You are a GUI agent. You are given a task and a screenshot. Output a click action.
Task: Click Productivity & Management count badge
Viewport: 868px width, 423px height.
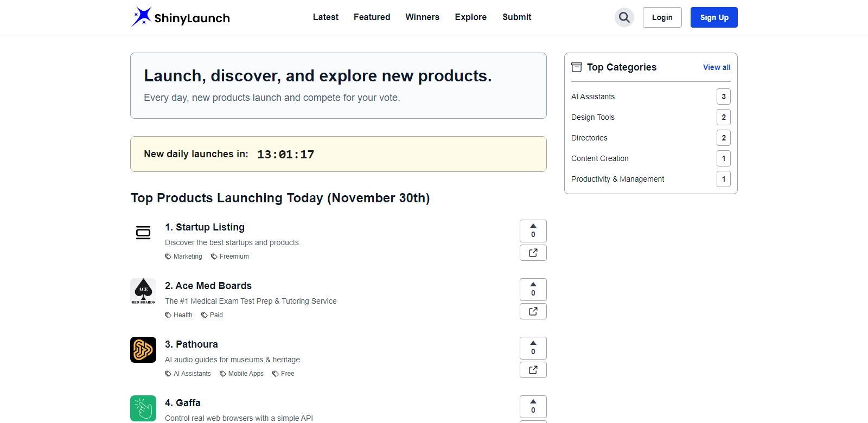(x=724, y=179)
